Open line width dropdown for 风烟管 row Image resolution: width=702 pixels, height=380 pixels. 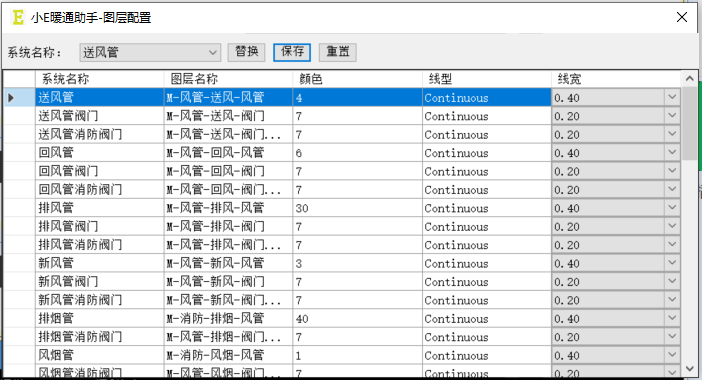click(x=672, y=355)
